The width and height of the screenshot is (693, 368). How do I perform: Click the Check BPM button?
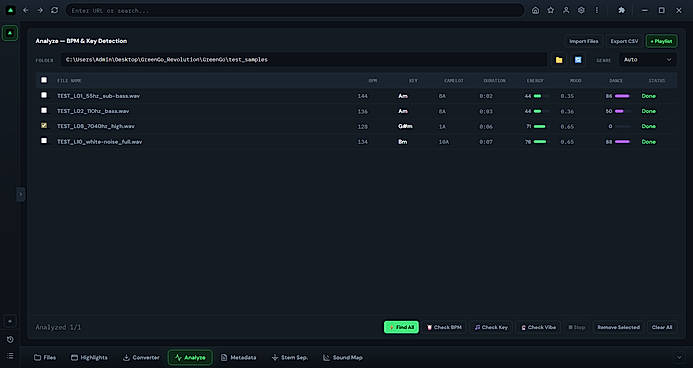(x=444, y=327)
